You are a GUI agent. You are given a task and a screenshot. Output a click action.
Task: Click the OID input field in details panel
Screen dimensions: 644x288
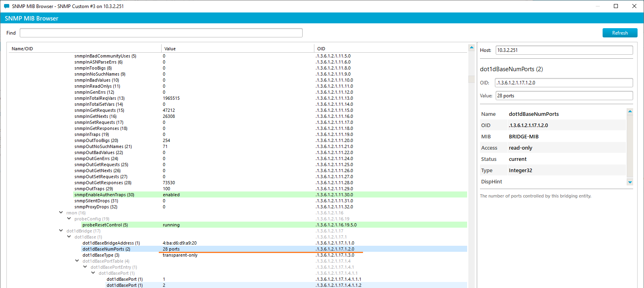pyautogui.click(x=564, y=83)
